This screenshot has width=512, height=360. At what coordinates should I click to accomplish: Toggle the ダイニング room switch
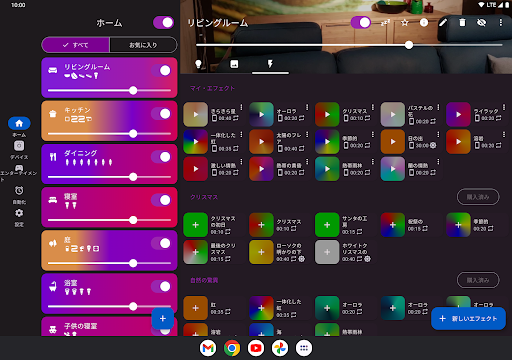click(x=161, y=157)
